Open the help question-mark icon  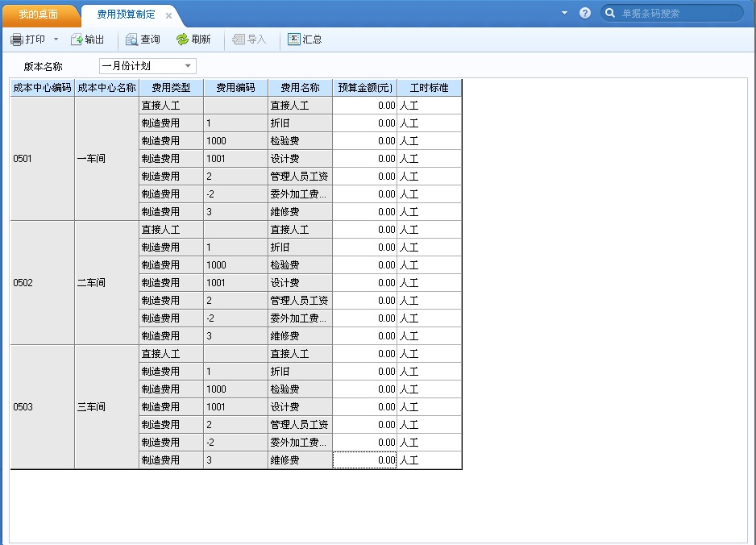click(585, 13)
